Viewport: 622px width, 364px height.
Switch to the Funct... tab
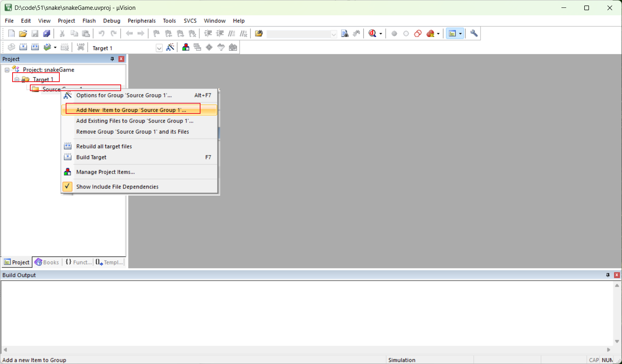(x=78, y=262)
